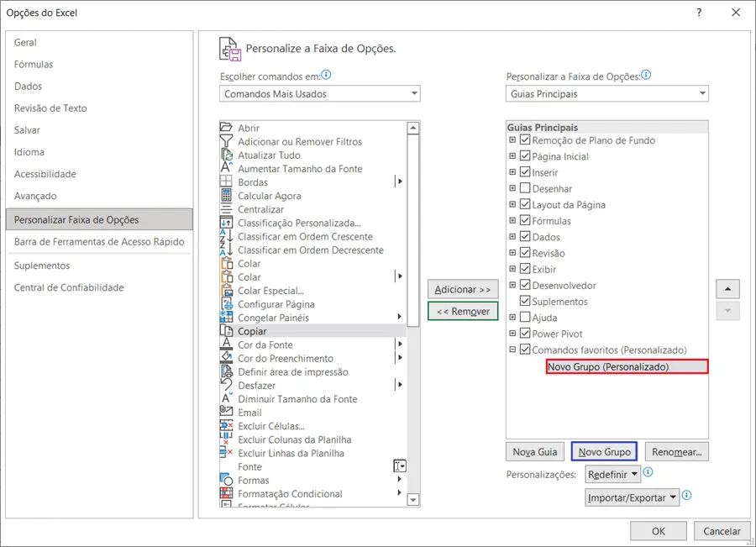Switch to Barra de Ferramentas de Acesso Rápido
Image resolution: width=756 pixels, height=547 pixels.
99,242
